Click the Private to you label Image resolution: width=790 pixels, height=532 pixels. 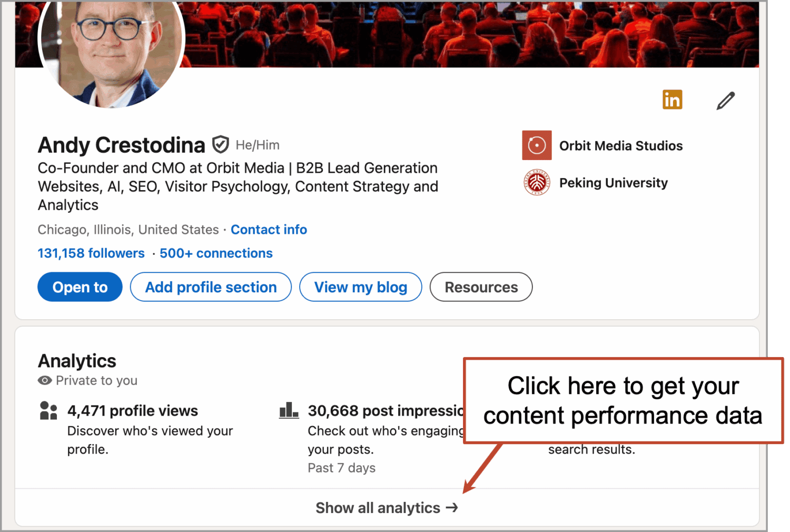click(x=97, y=380)
